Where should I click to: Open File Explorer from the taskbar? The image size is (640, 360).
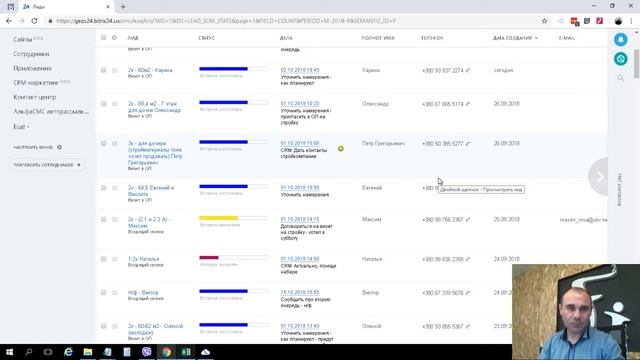coord(88,351)
